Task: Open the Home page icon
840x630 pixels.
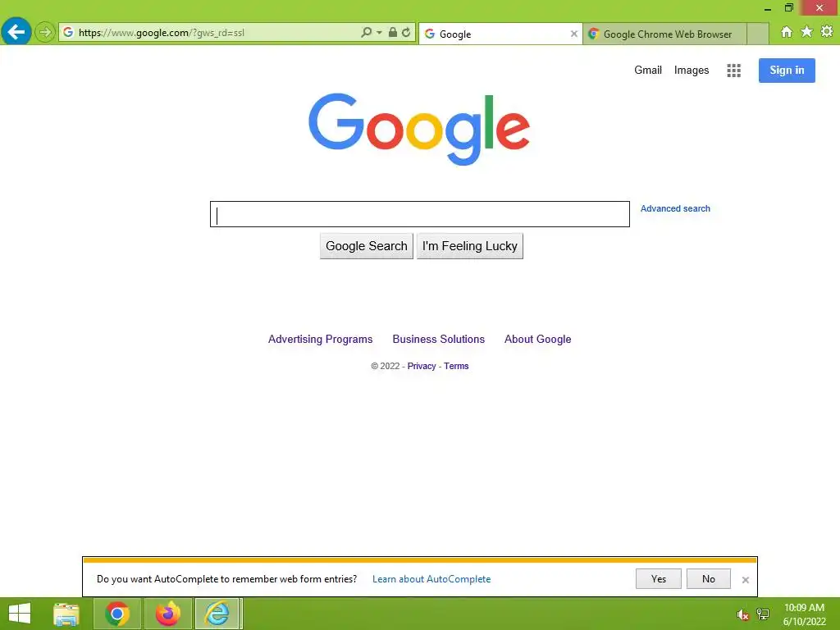Action: pos(787,32)
